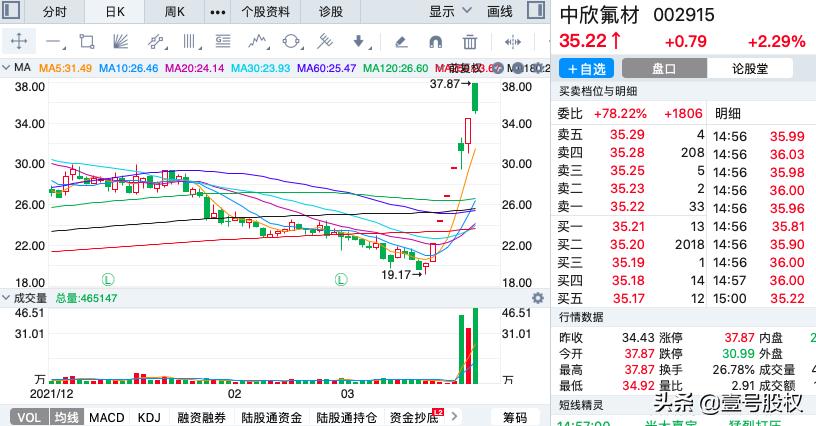Screen dimensions: 816x426
Task: Select the down arrow marker tool
Action: pyautogui.click(x=359, y=41)
